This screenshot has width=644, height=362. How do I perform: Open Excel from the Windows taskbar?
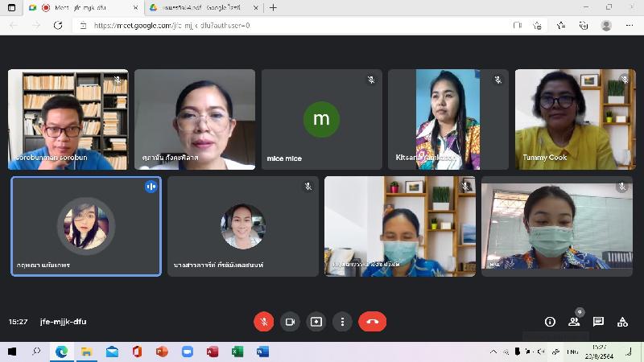pyautogui.click(x=237, y=352)
